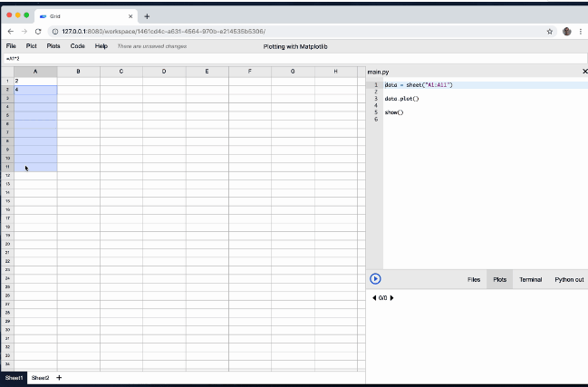Switch to the Python out tab
Viewport: 588px width, 387px height.
point(569,279)
